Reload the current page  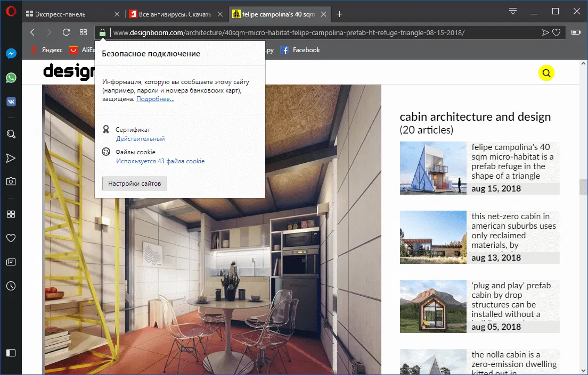[x=66, y=32]
